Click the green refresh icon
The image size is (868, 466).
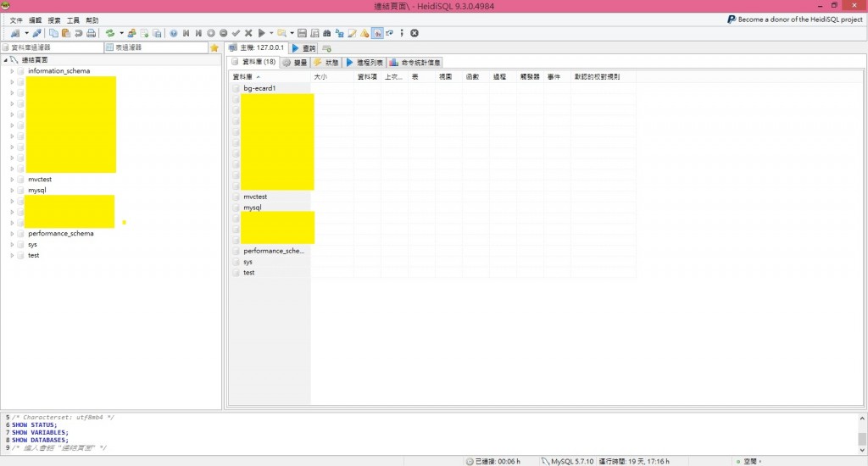pos(109,33)
